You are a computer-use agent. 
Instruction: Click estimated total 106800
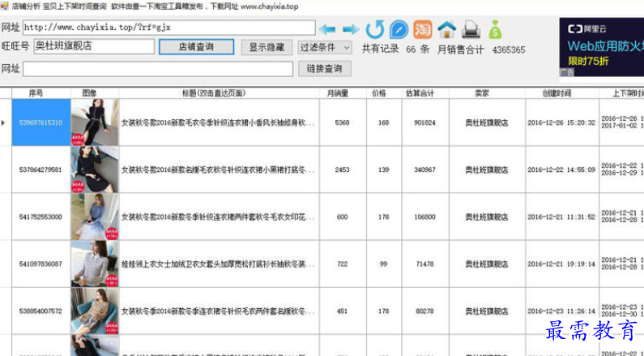pos(425,217)
